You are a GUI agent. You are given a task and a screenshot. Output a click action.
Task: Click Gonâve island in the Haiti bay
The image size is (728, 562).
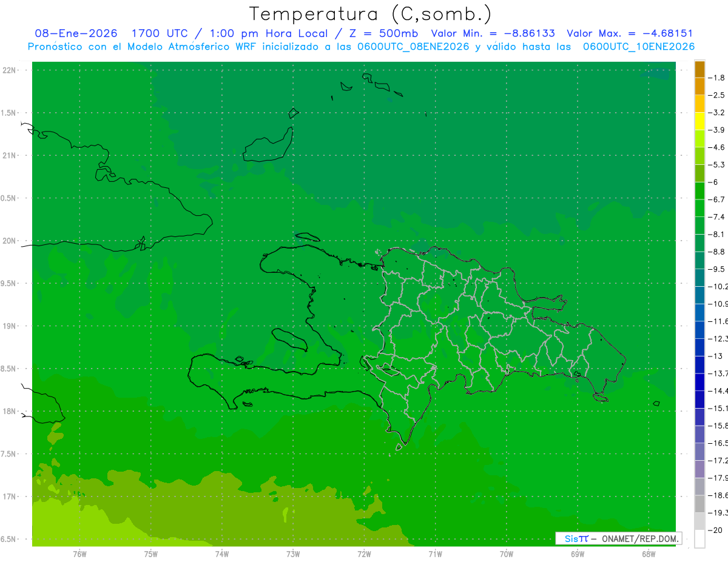pyautogui.click(x=289, y=340)
